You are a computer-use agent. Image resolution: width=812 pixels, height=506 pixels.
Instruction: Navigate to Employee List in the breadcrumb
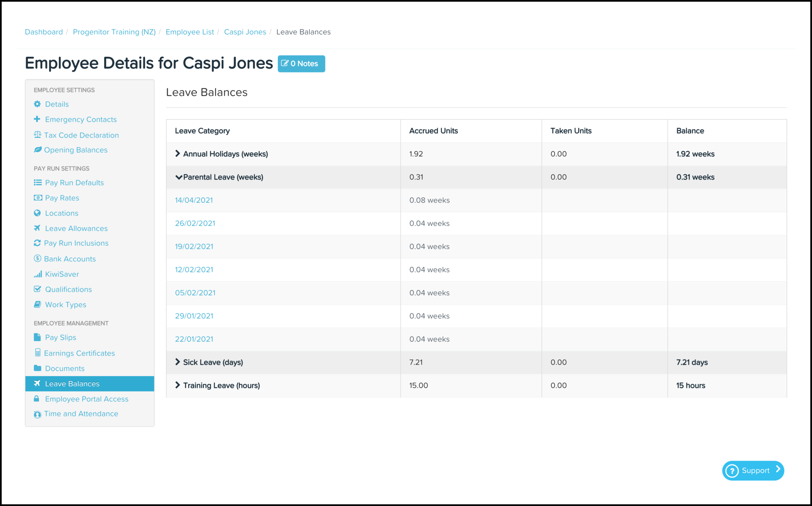tap(190, 32)
